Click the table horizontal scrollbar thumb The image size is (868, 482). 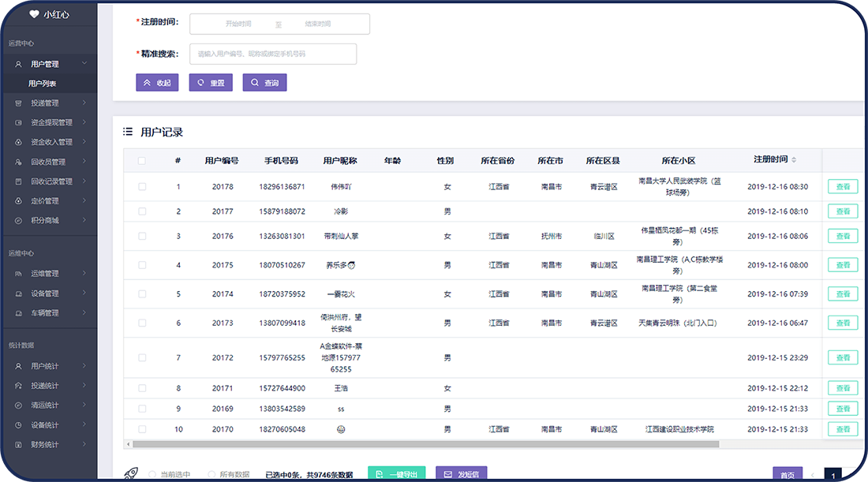[x=425, y=444]
